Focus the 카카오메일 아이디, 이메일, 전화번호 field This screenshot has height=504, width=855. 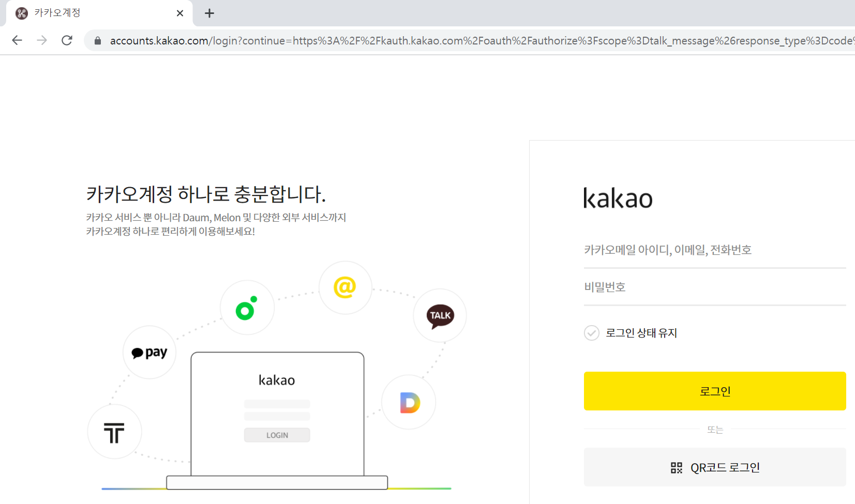715,250
